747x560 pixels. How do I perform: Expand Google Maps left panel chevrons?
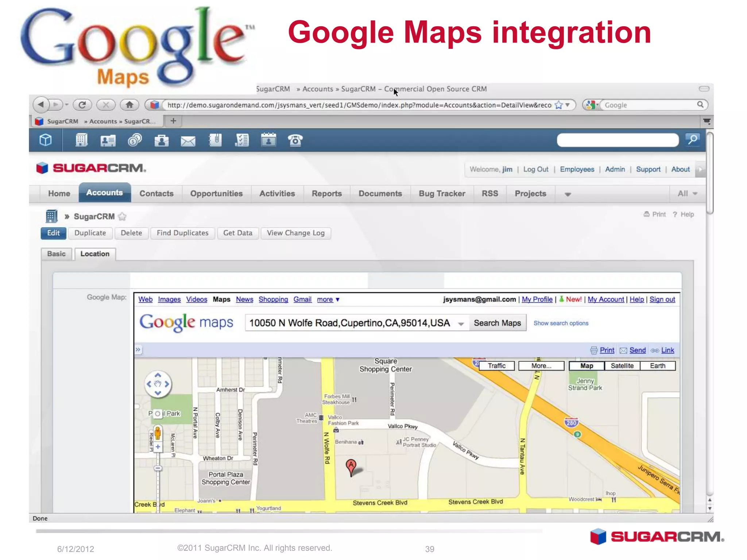tap(138, 350)
